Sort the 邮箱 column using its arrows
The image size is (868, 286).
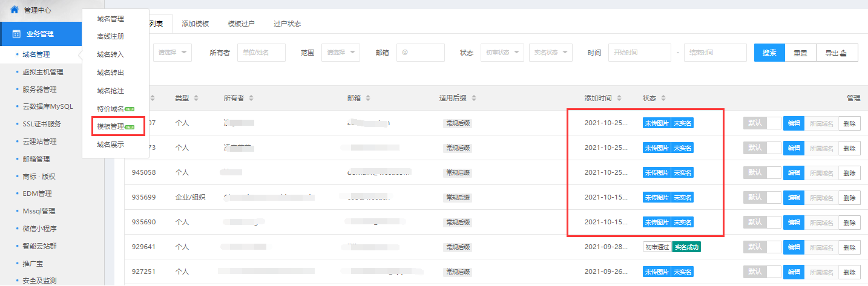click(x=368, y=98)
